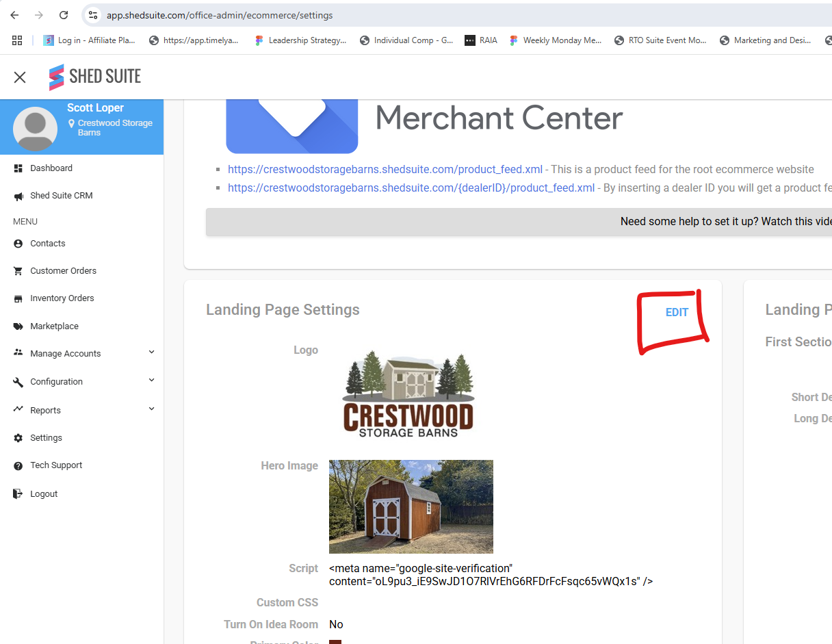This screenshot has height=644, width=832.
Task: Click EDIT for Landing Page Settings
Action: (x=677, y=312)
